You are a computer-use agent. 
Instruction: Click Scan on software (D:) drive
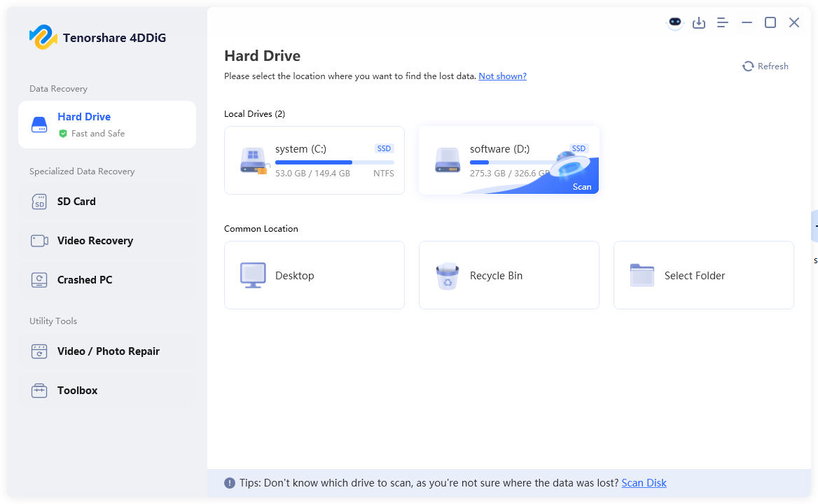[x=582, y=187]
